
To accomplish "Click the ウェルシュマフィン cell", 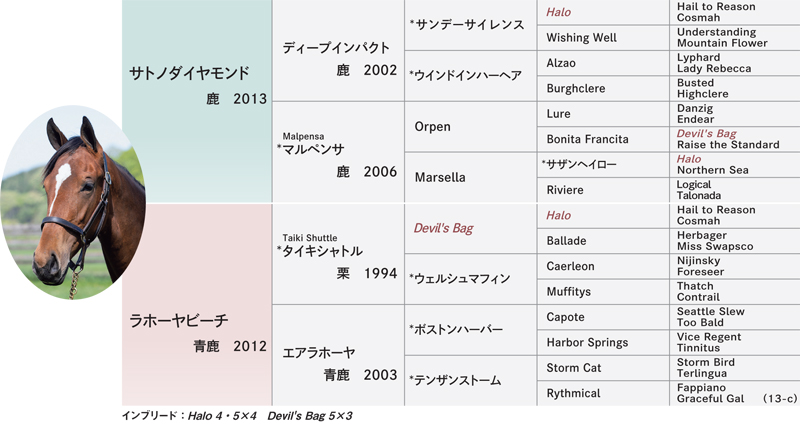I will tap(470, 279).
